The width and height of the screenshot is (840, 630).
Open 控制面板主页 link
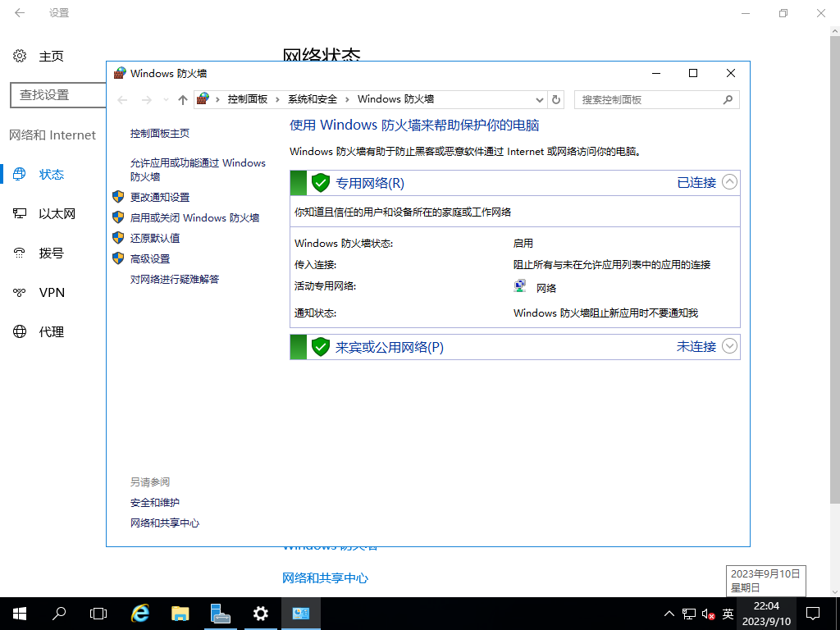pos(160,134)
